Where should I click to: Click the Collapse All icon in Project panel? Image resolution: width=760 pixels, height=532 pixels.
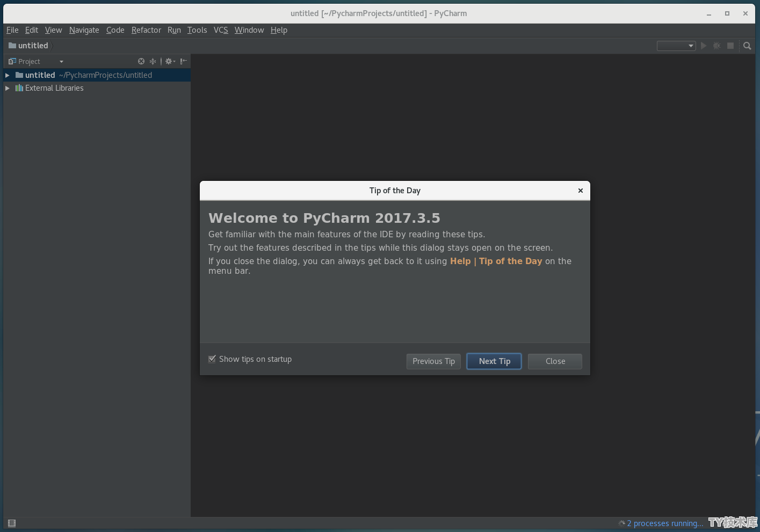(153, 61)
